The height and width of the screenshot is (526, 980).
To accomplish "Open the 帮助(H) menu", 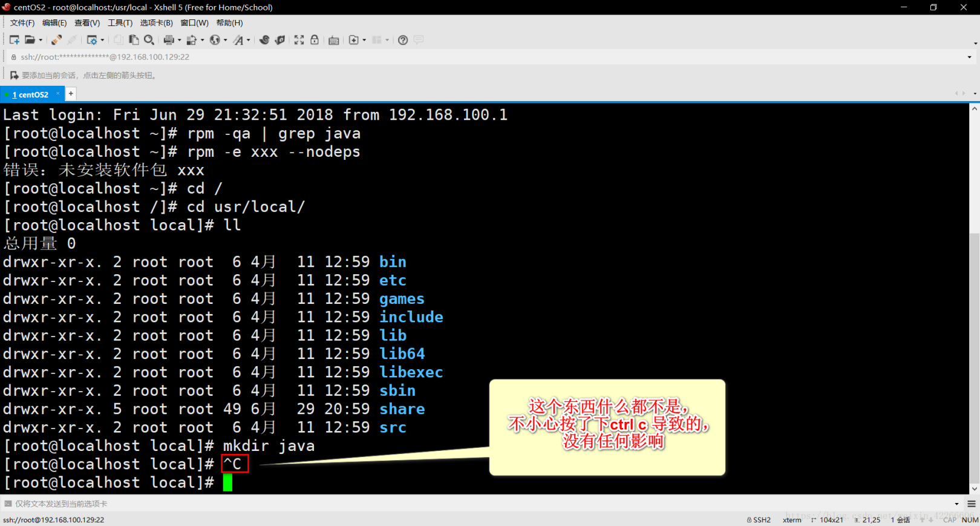I will point(229,23).
